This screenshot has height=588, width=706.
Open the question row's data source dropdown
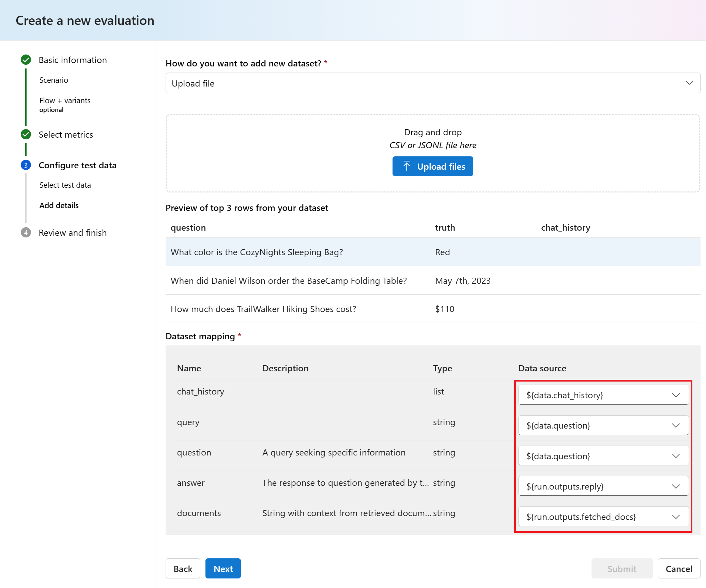[x=603, y=456]
